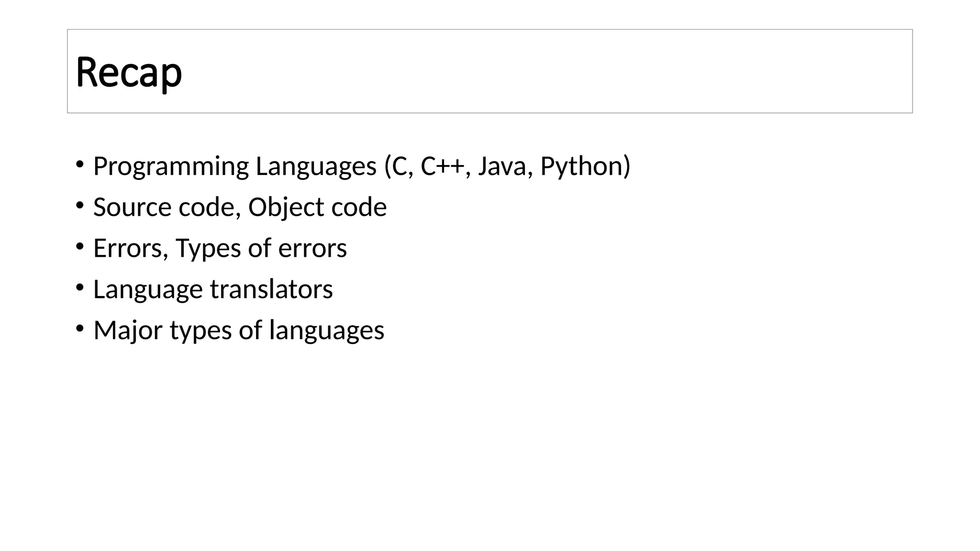Click the "Recap" slide title text

pos(129,72)
